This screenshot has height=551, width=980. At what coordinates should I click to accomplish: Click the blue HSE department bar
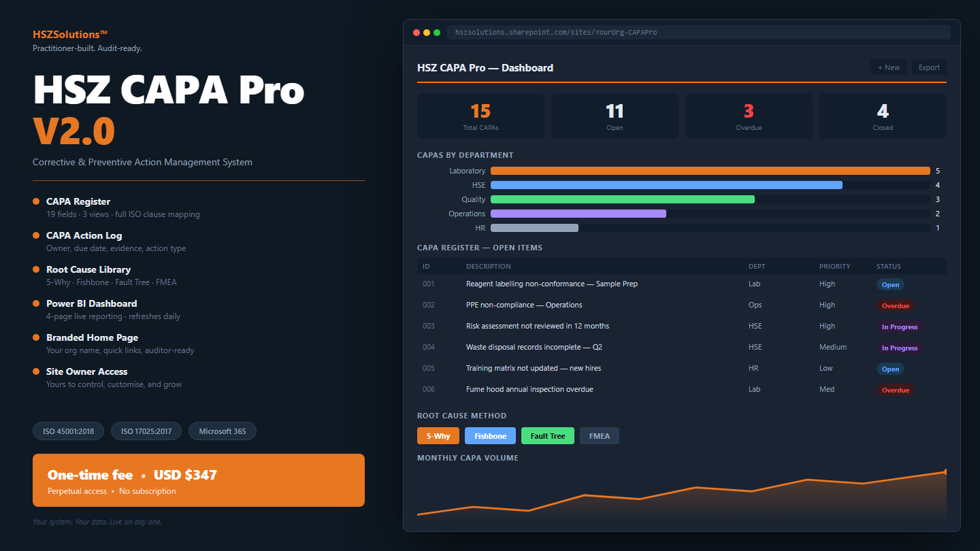pos(666,185)
